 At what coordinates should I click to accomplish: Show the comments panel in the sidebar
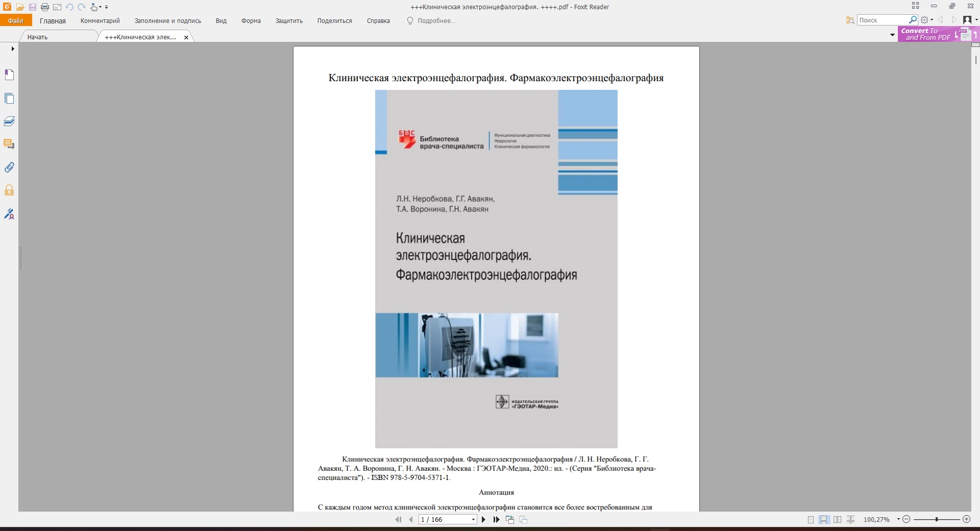pos(9,144)
